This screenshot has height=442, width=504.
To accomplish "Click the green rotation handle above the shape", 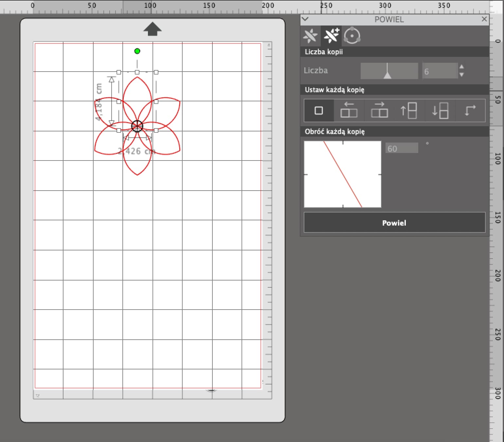I will click(137, 51).
